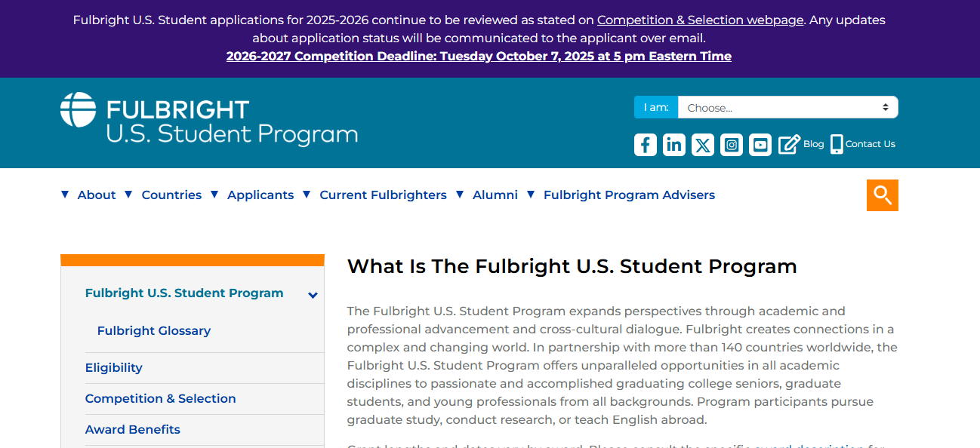The image size is (980, 448).
Task: Open the X (Twitter) icon
Action: 703,144
